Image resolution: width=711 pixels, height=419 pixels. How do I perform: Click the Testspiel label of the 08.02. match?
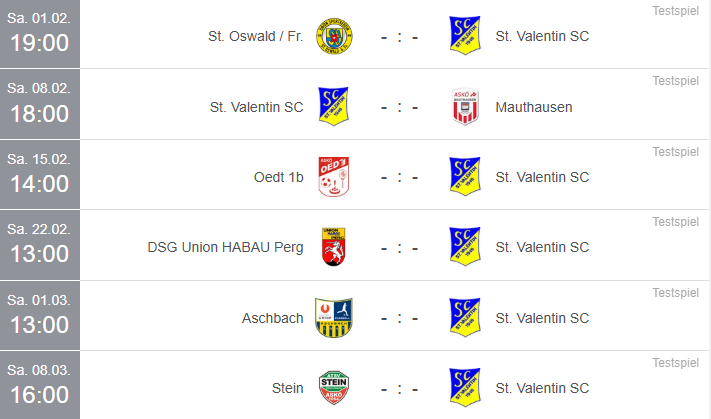click(676, 81)
